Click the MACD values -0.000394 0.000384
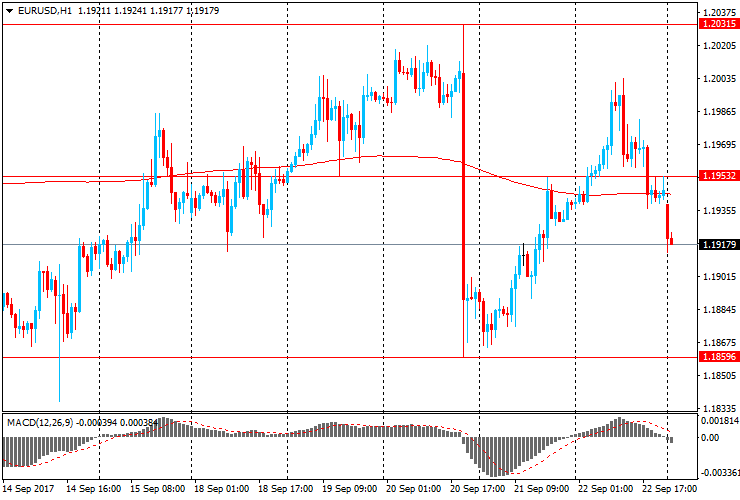Image resolution: width=740 pixels, height=500 pixels. pyautogui.click(x=117, y=423)
